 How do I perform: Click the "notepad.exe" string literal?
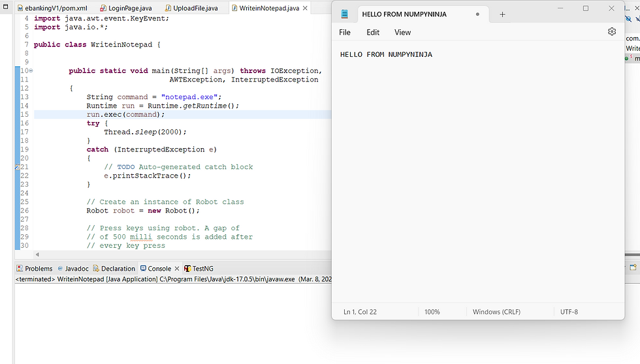(x=189, y=97)
